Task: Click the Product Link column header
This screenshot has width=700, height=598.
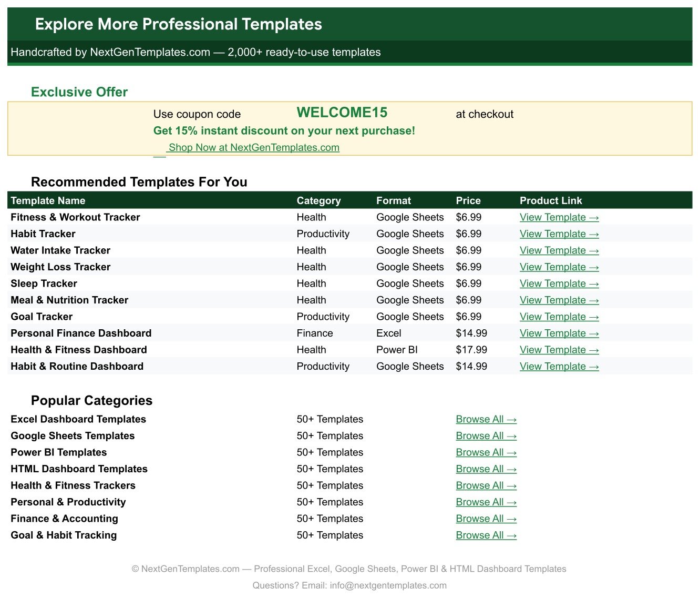Action: coord(551,200)
